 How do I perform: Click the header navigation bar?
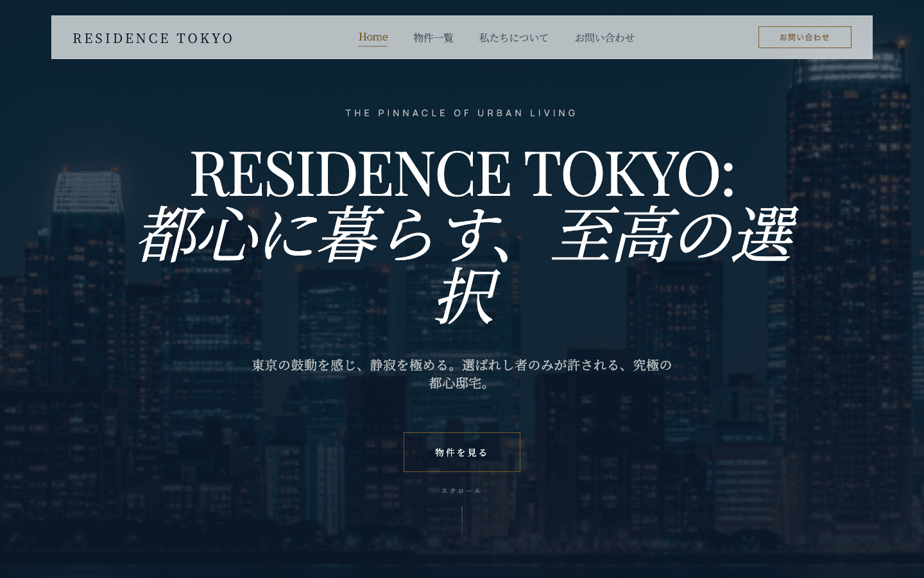coord(462,37)
